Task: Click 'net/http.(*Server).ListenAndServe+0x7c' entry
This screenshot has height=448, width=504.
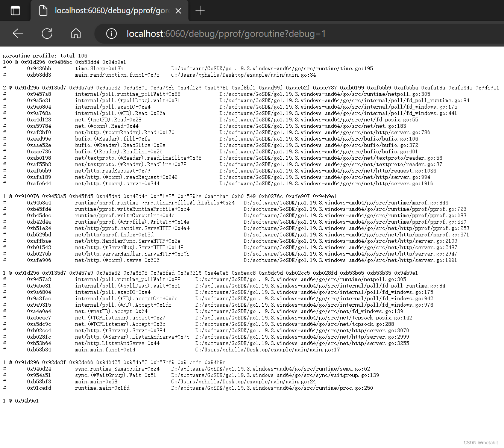Action: 132,337
